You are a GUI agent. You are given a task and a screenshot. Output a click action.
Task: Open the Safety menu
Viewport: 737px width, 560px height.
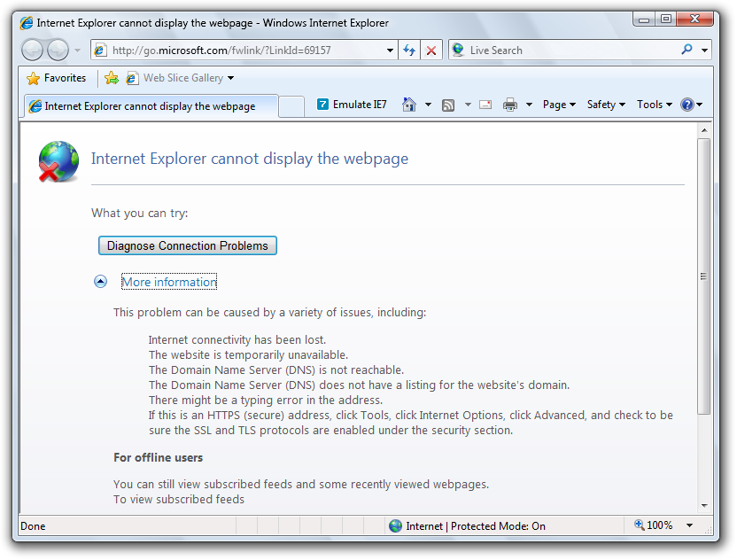point(606,105)
